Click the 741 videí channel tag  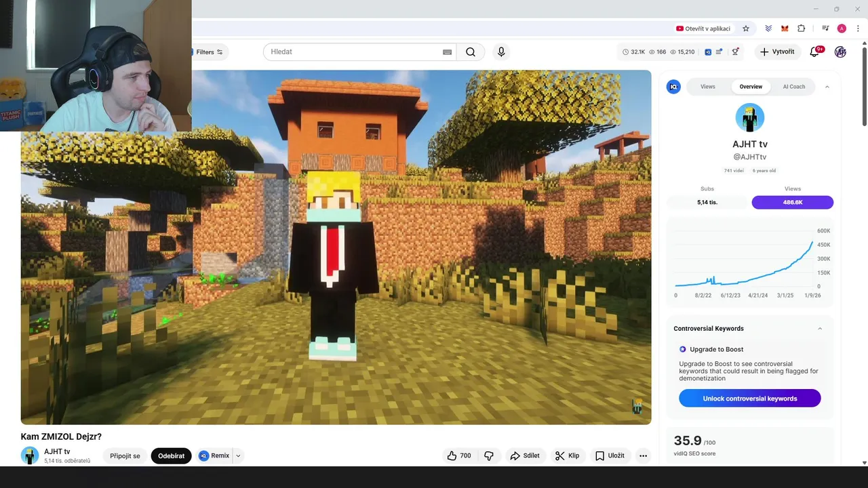tap(734, 171)
